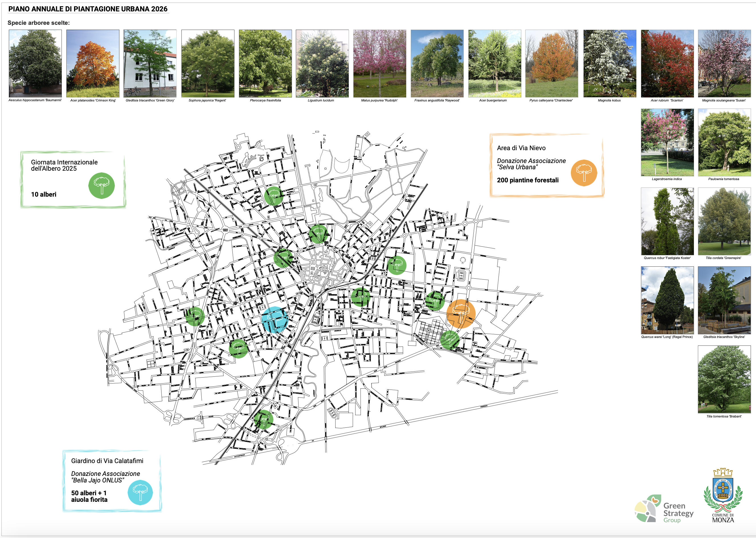The image size is (756, 538).
Task: Open the Tilia tomentosa 'Brabant' photo
Action: pos(724,379)
